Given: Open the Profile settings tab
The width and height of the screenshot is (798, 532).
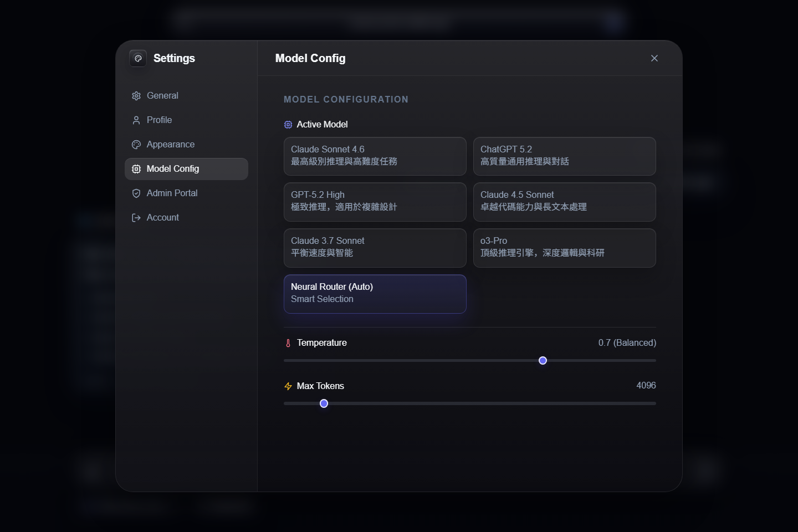Looking at the screenshot, I should point(186,120).
